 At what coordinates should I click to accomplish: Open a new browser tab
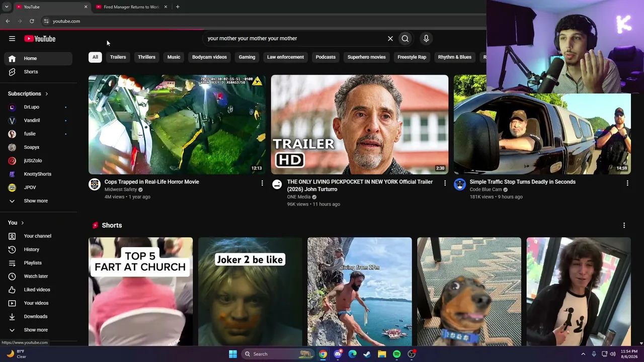(x=178, y=7)
